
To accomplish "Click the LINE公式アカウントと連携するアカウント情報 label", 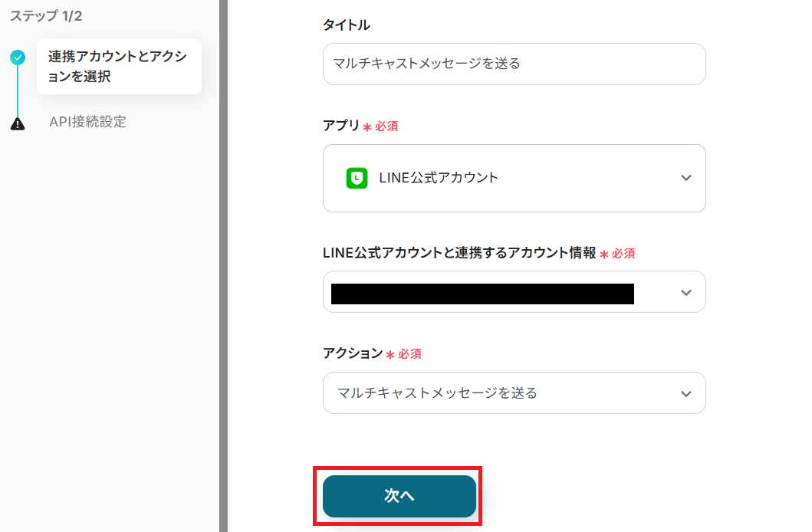I will tap(459, 253).
